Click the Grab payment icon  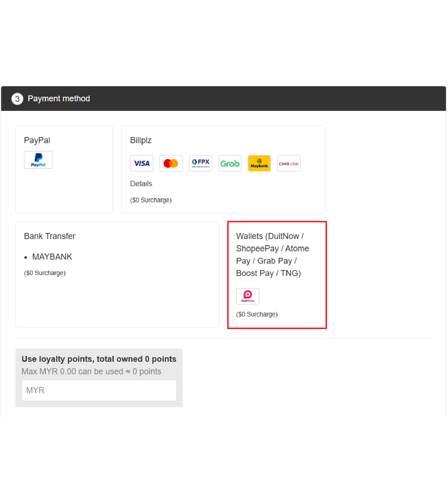[230, 164]
